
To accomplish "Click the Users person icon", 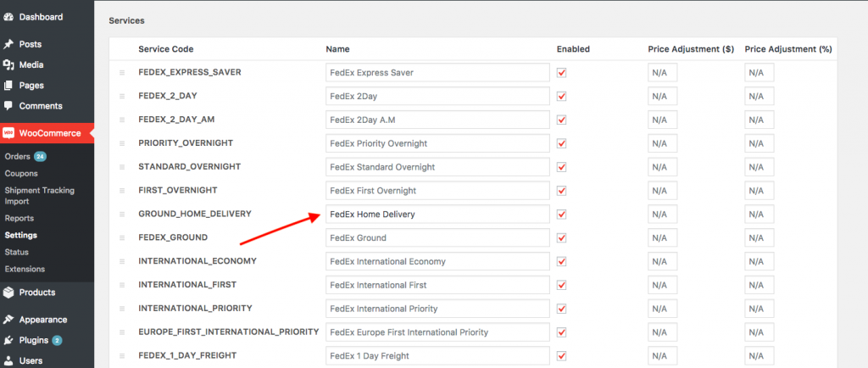I will click(8, 361).
